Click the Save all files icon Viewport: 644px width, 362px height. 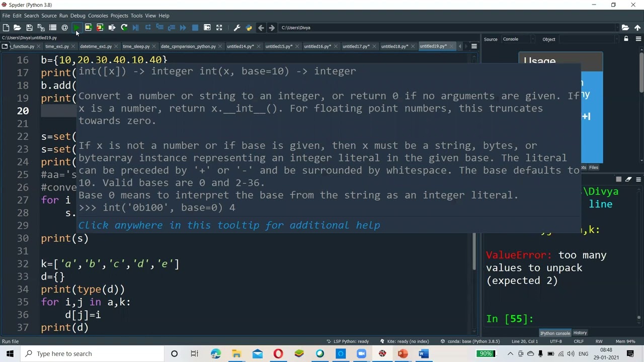41,28
